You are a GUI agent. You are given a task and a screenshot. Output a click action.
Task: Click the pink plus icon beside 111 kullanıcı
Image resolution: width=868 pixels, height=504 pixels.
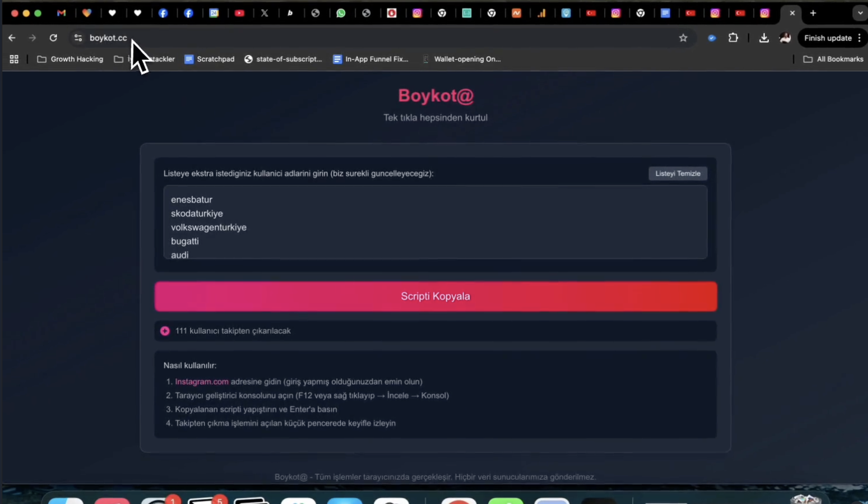165,331
